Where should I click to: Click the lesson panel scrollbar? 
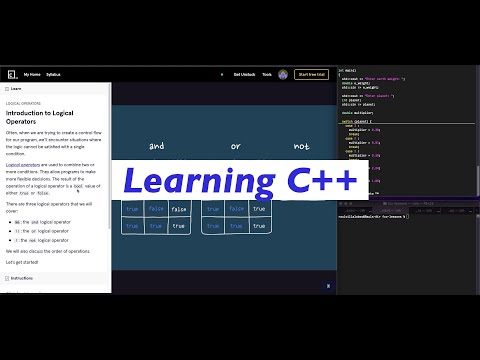click(x=110, y=157)
